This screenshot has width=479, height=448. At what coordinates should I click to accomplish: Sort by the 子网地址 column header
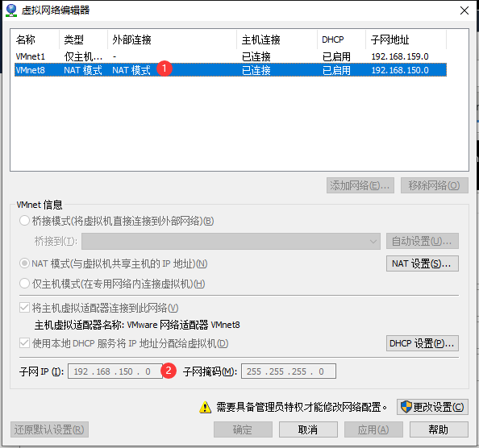(406, 39)
